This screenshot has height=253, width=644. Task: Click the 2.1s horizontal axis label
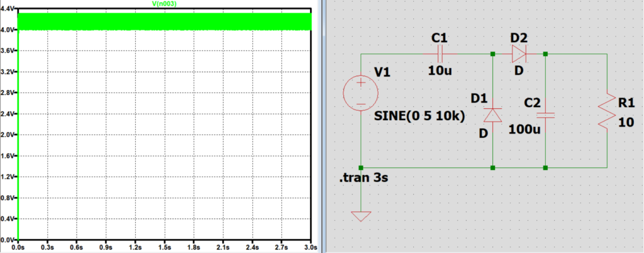tap(223, 248)
